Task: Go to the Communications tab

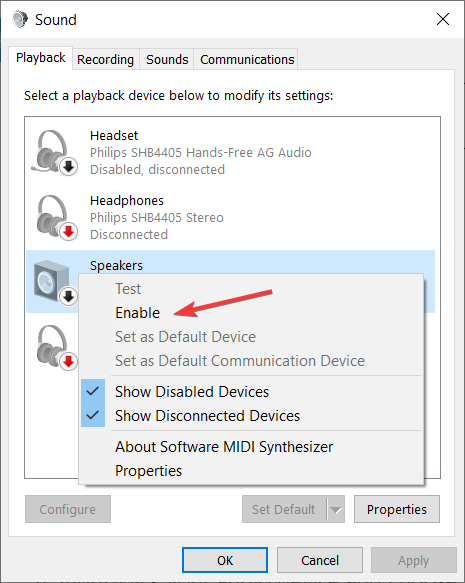Action: (x=247, y=59)
